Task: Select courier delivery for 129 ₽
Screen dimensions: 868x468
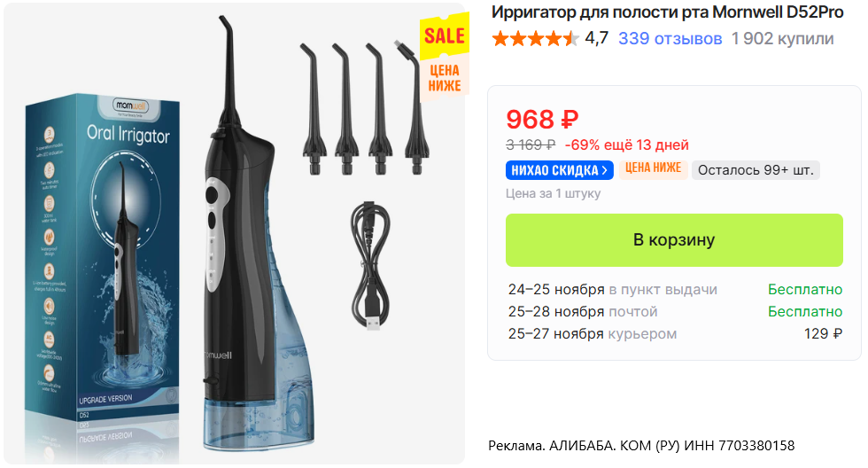Action: [x=675, y=333]
